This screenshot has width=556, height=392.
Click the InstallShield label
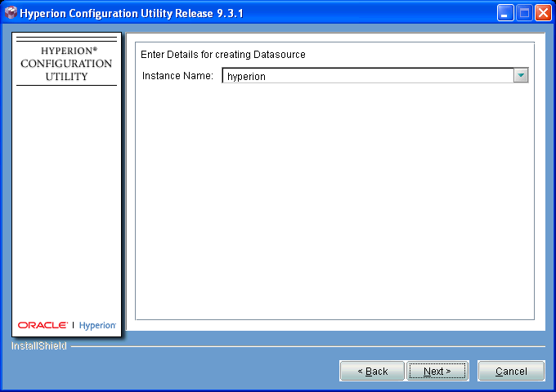point(39,346)
